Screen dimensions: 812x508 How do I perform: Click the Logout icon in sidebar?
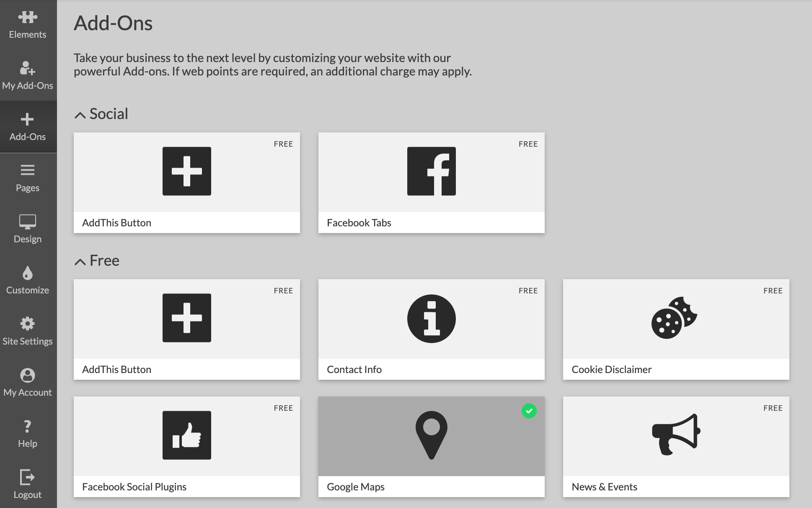tap(28, 477)
